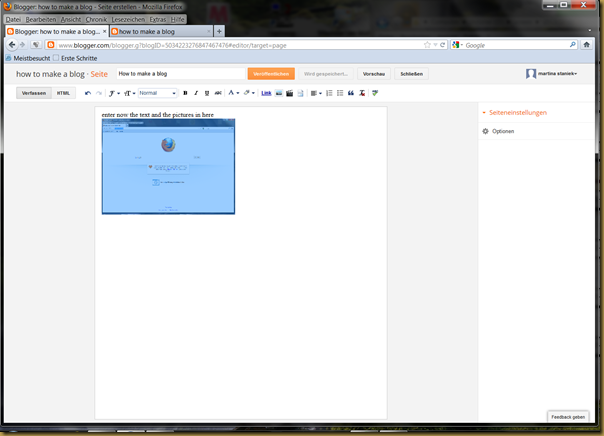Click the Google search box
Image resolution: width=604 pixels, height=436 pixels.
tap(516, 45)
